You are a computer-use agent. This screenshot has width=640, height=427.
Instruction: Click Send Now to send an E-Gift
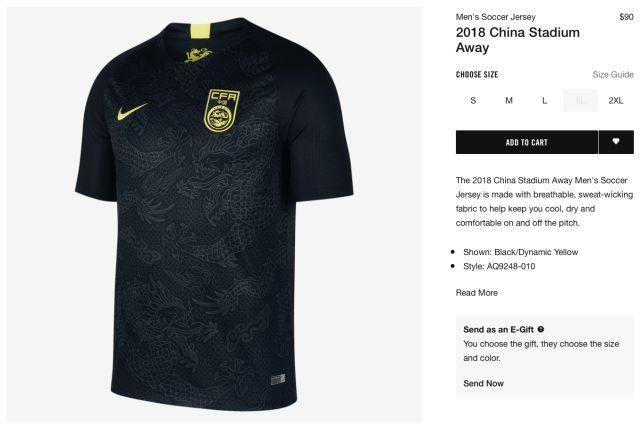[483, 383]
